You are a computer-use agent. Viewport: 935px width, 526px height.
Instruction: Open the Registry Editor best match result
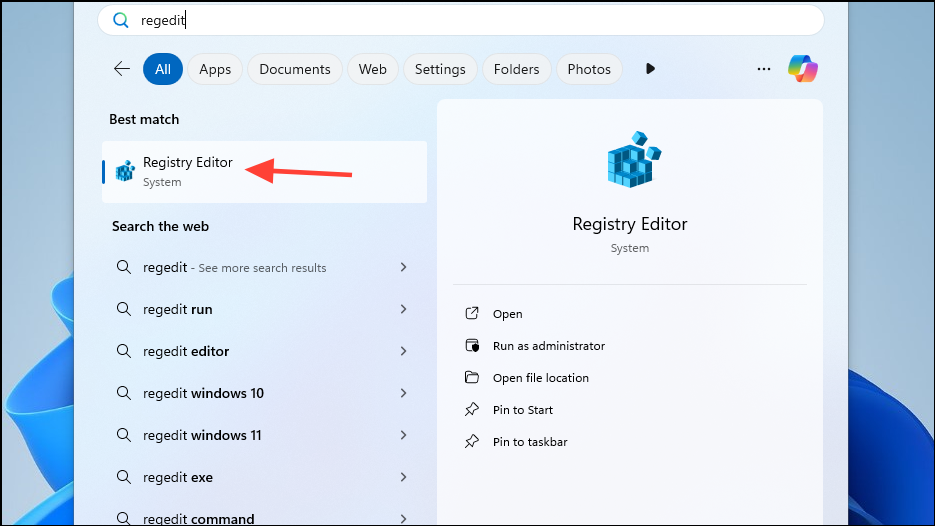264,172
